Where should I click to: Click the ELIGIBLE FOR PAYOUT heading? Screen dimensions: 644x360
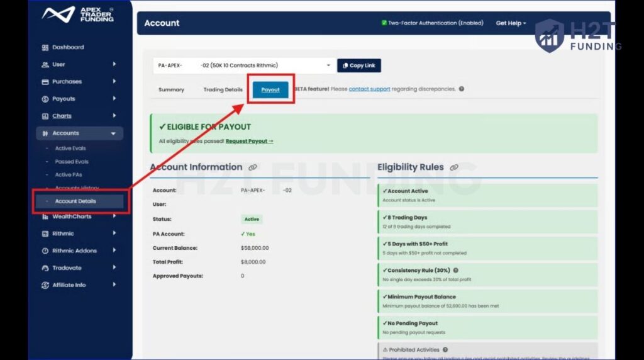205,127
